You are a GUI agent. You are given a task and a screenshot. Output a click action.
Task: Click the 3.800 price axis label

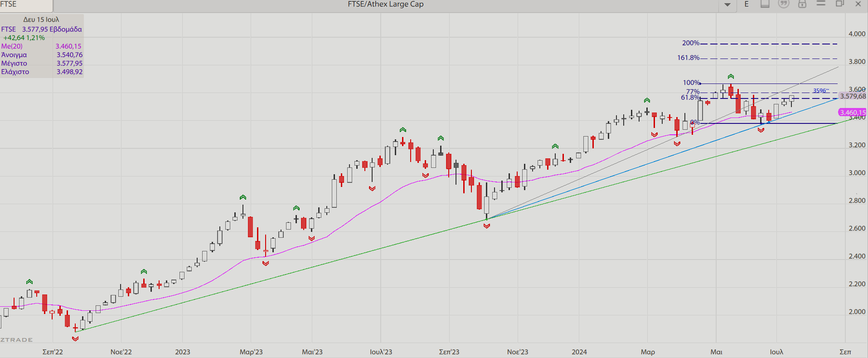[857, 62]
